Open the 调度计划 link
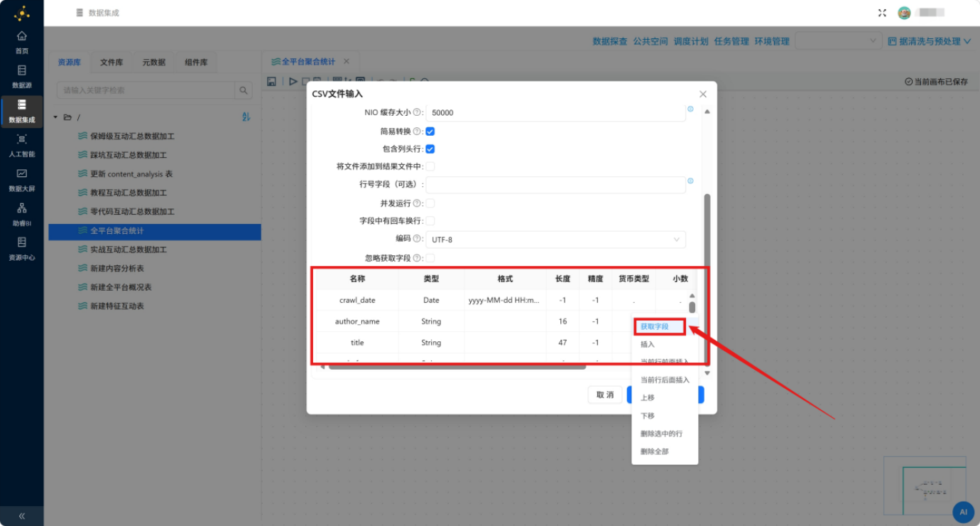 tap(691, 41)
